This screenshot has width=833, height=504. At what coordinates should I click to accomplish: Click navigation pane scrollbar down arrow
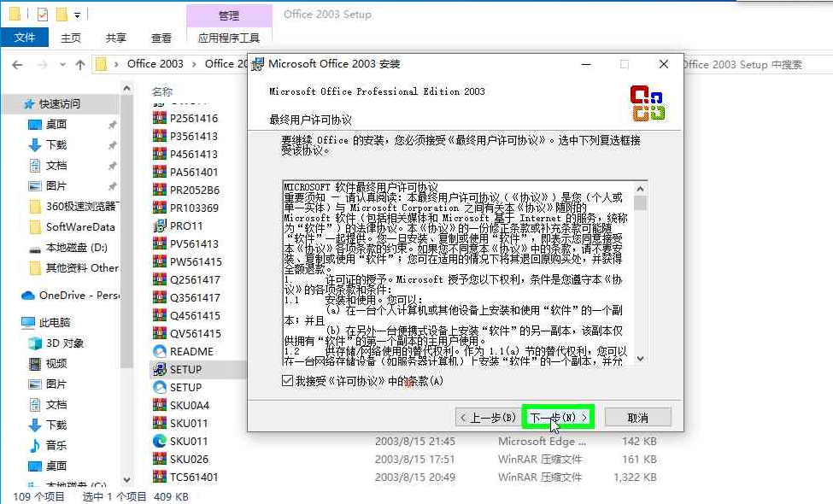[126, 479]
